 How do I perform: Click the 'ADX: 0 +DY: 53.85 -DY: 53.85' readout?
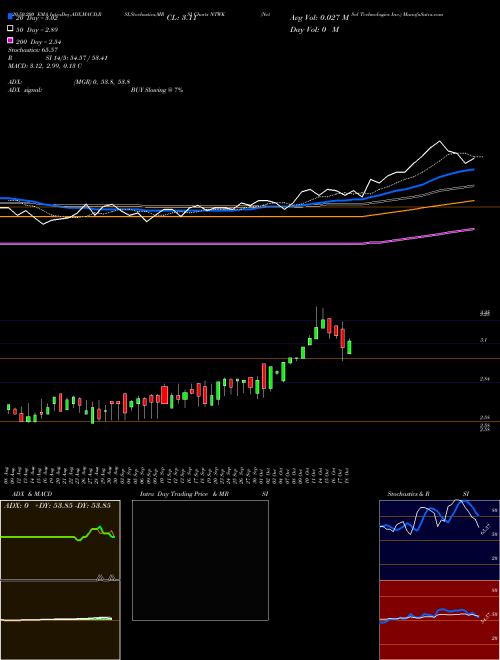pyautogui.click(x=57, y=506)
